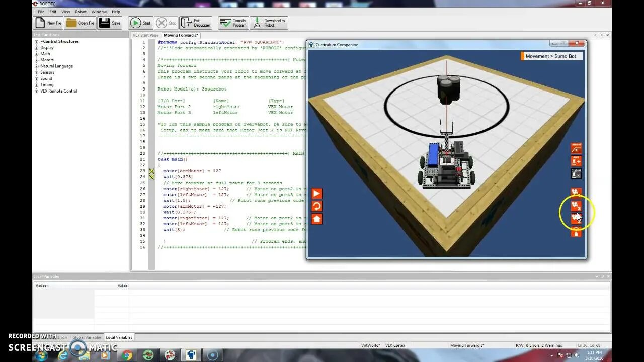This screenshot has height=362, width=644.
Task: Expand the Sensors tree node
Action: coord(36,72)
